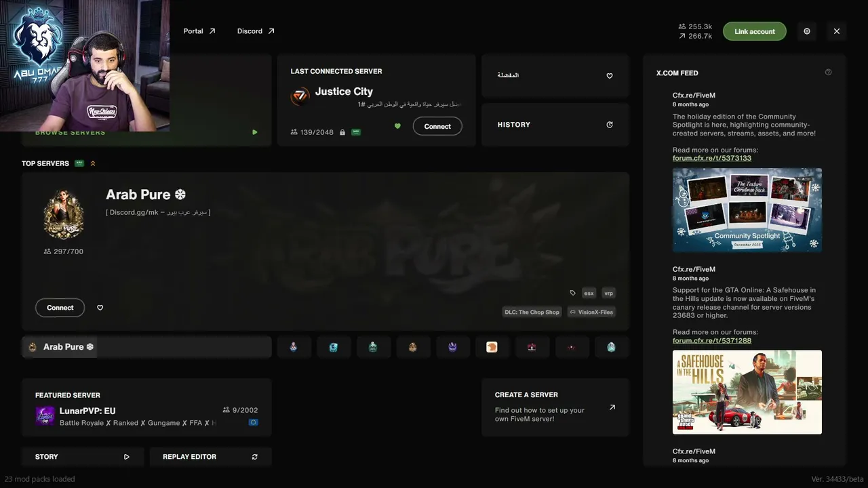The height and width of the screenshot is (488, 868).
Task: Click the VisionX-Files badge
Action: [x=591, y=312]
